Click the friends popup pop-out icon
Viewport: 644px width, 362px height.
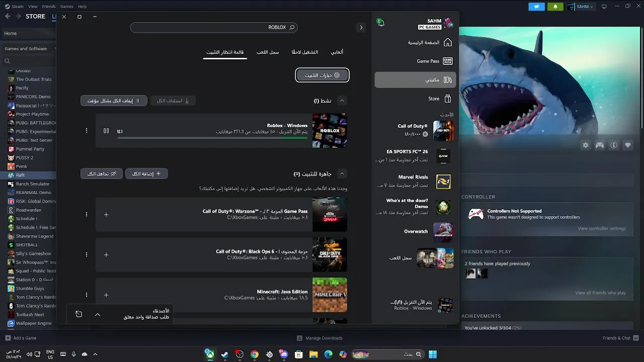[79, 314]
